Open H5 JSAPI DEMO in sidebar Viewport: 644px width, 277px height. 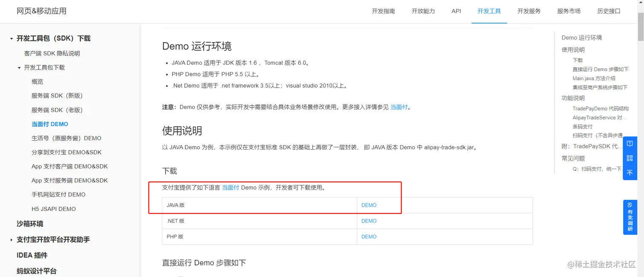coord(54,209)
